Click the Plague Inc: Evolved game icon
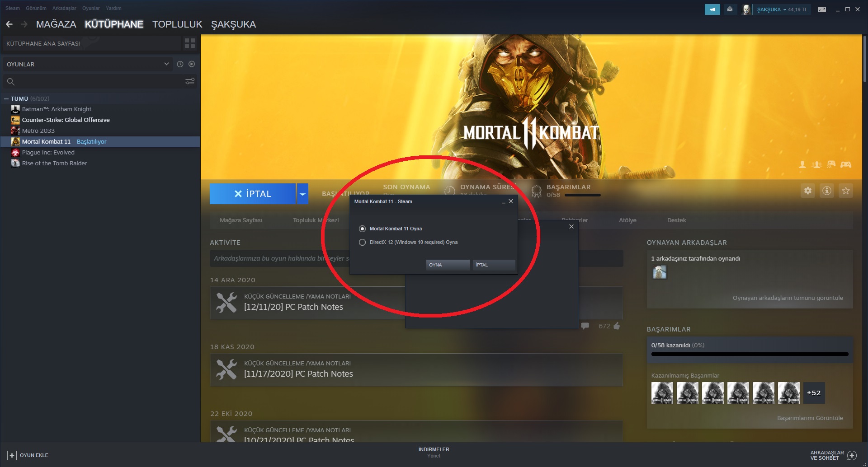 pos(15,152)
